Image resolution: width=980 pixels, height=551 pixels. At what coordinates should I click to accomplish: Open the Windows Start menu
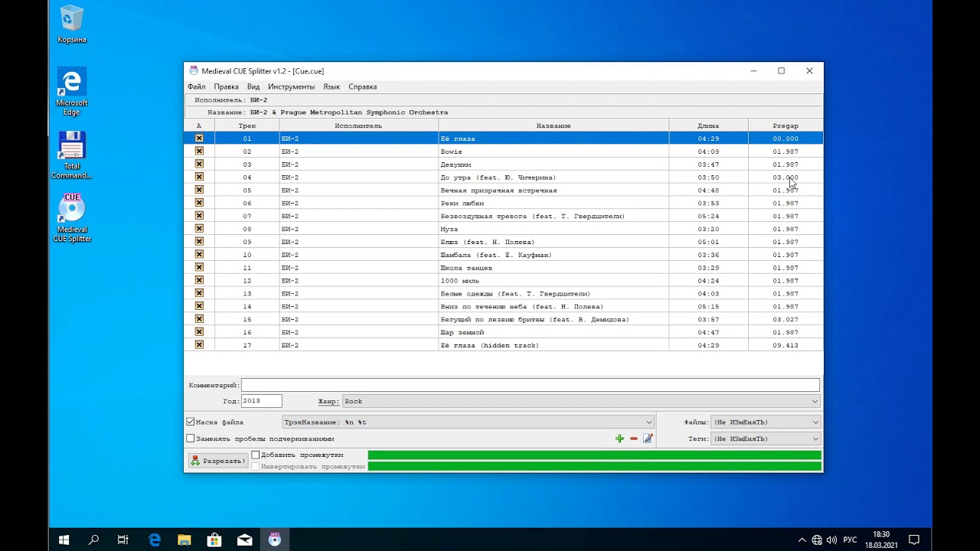click(64, 540)
